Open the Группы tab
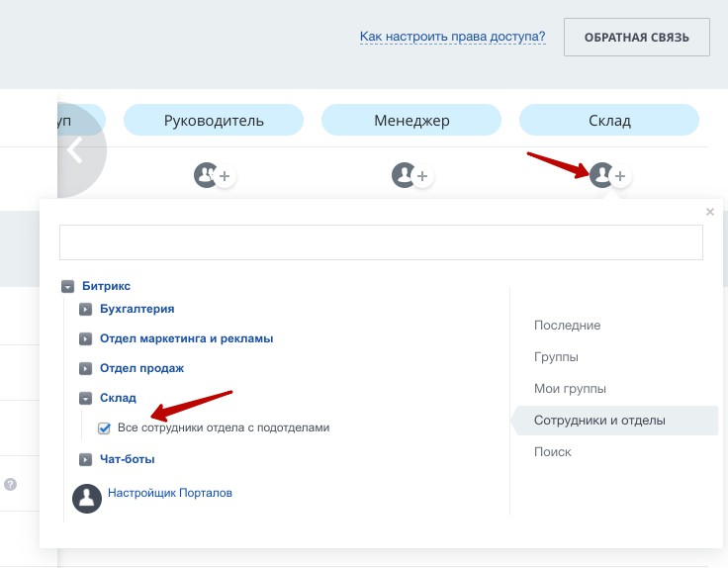 (x=556, y=357)
